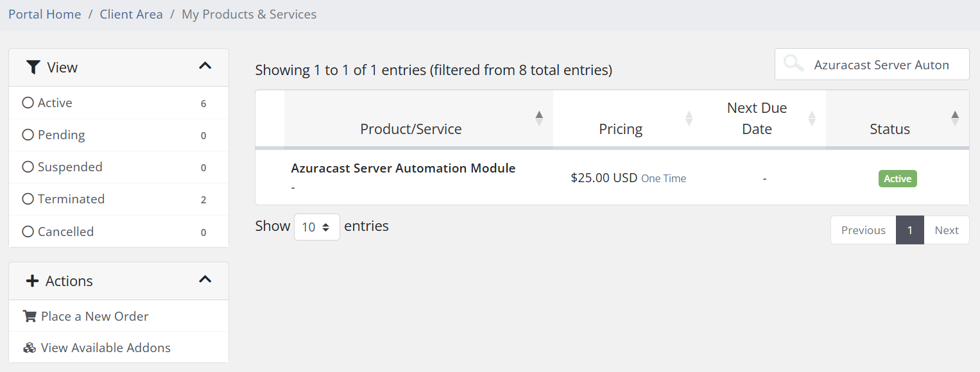Screen dimensions: 980x372
Task: Sort by Next Due Date arrows
Action: coord(811,118)
